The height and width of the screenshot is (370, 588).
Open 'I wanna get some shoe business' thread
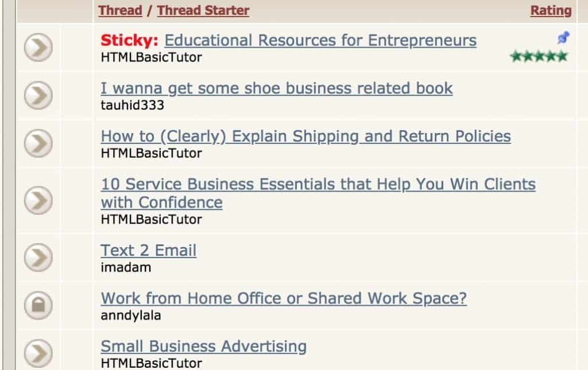[x=276, y=88]
